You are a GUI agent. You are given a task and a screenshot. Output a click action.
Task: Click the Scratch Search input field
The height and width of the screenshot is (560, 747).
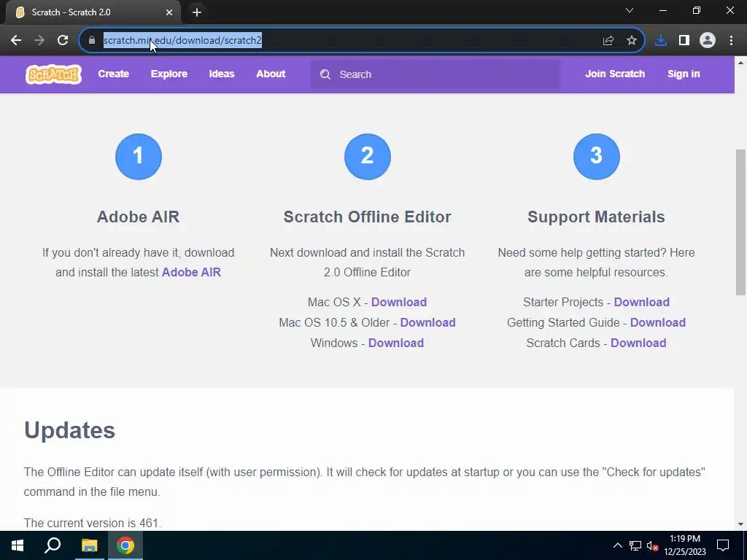(x=436, y=74)
